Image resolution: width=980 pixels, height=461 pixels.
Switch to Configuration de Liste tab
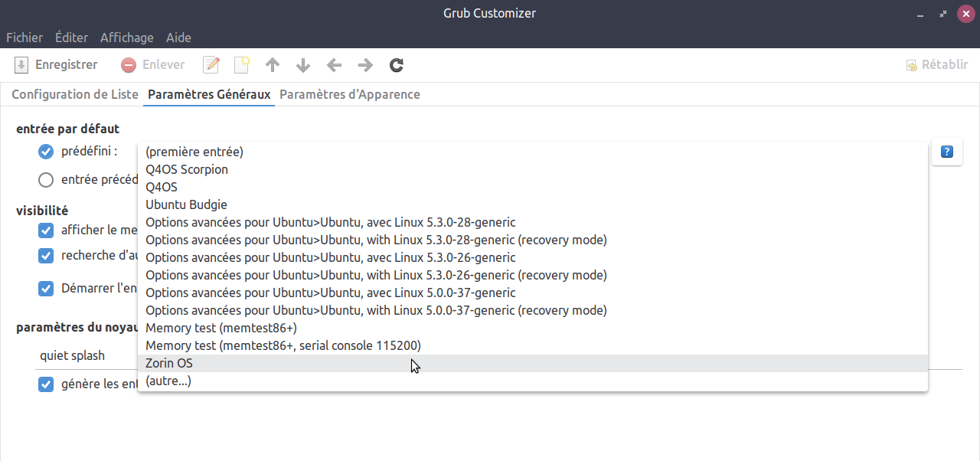(74, 95)
